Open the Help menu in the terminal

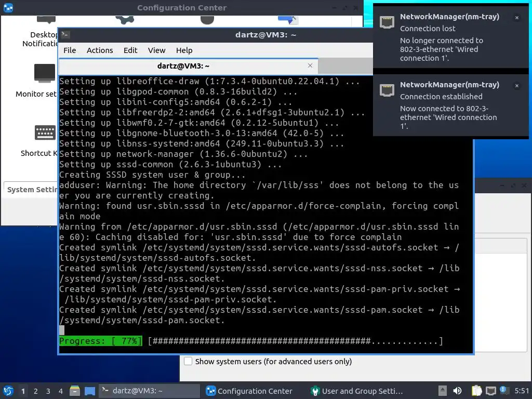(x=184, y=50)
